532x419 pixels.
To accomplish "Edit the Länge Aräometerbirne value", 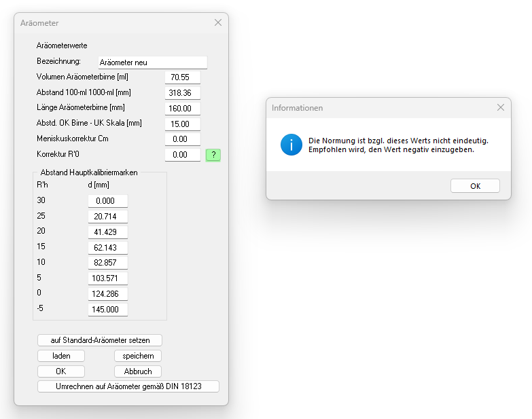I will [182, 109].
